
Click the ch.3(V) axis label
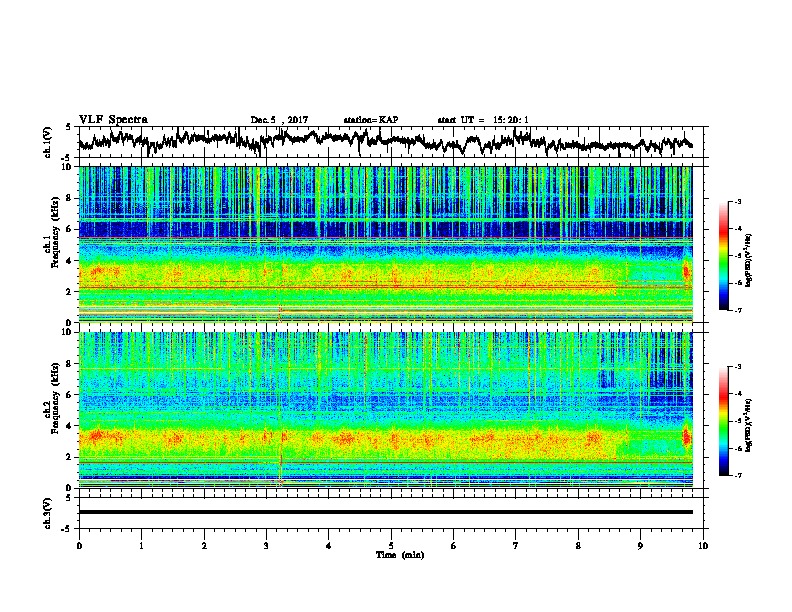click(48, 513)
